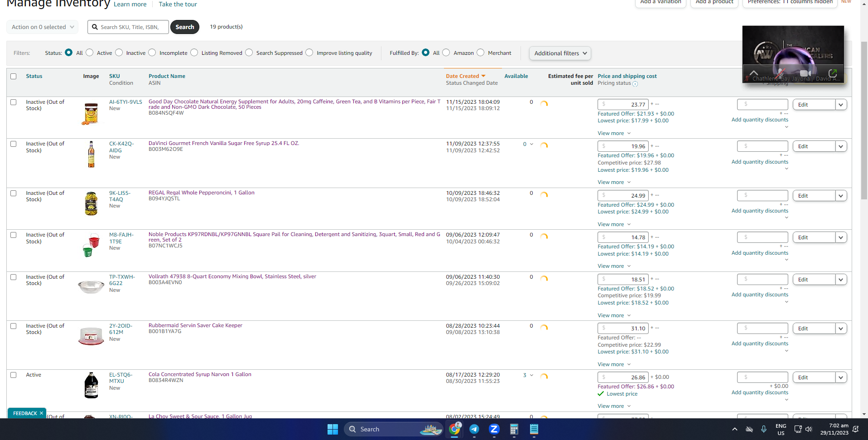Click the volume speaker icon
Screen dimensions: 868x440
809,429
